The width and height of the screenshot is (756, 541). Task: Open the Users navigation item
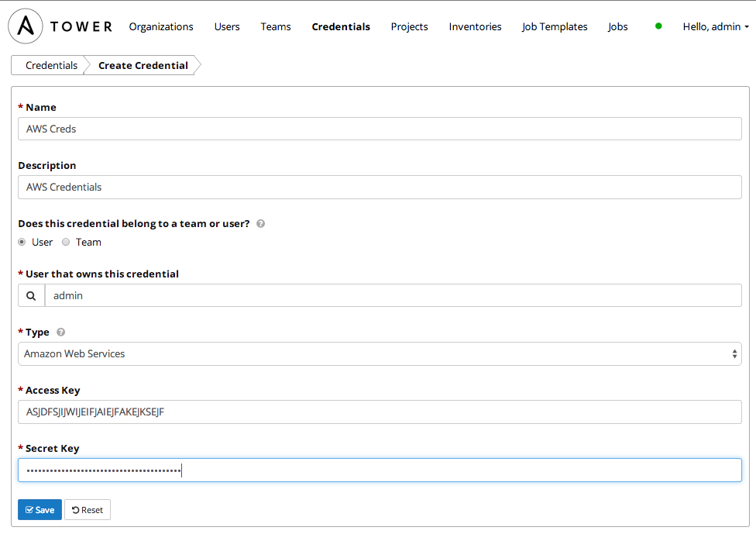click(x=227, y=26)
